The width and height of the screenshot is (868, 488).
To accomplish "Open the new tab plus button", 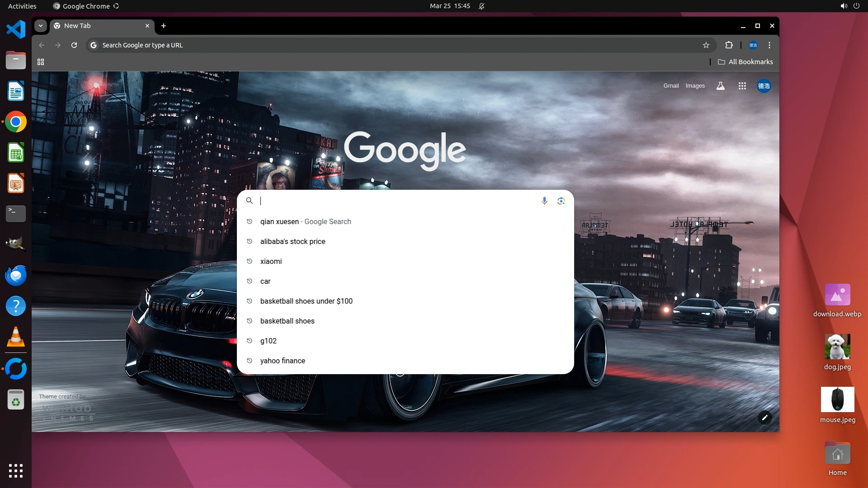I will pos(164,26).
